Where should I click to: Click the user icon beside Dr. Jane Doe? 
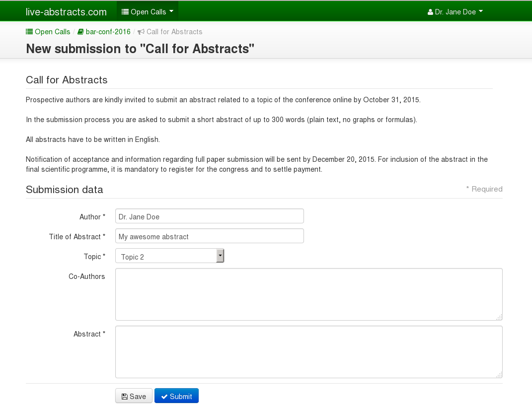pos(430,12)
